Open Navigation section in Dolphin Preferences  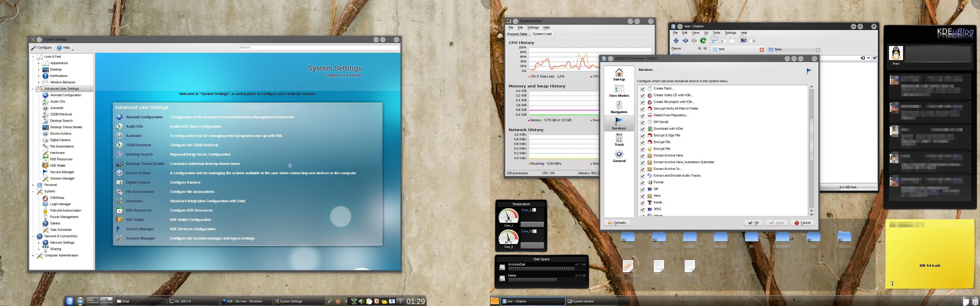tap(619, 107)
